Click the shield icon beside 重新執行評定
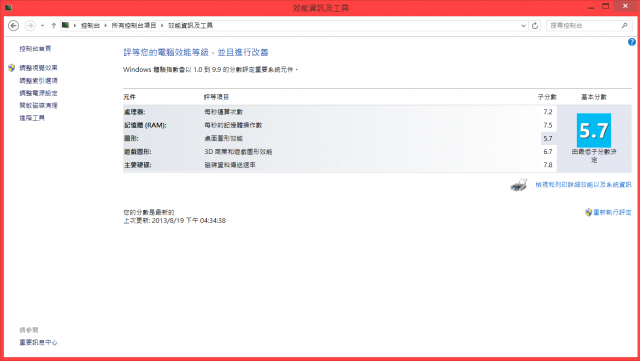The height and width of the screenshot is (361, 640). point(589,212)
